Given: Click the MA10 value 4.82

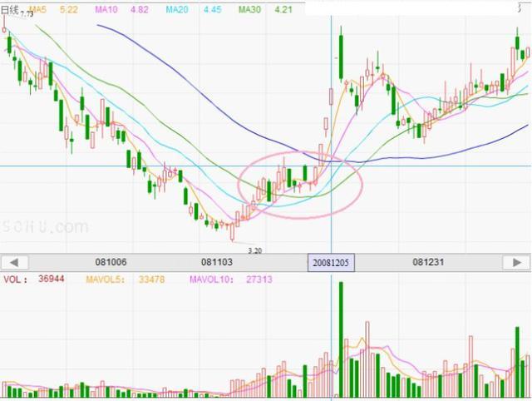Looking at the screenshot, I should click(140, 9).
